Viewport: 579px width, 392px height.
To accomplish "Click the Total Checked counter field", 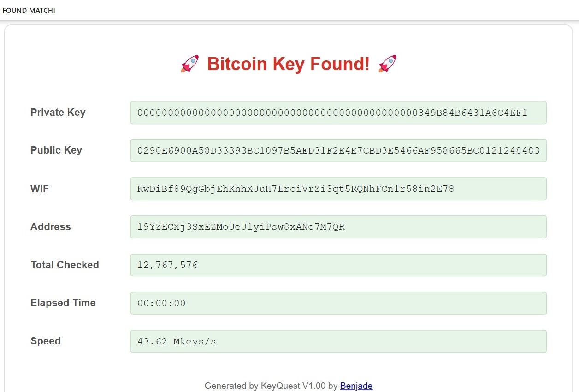I will (x=338, y=265).
